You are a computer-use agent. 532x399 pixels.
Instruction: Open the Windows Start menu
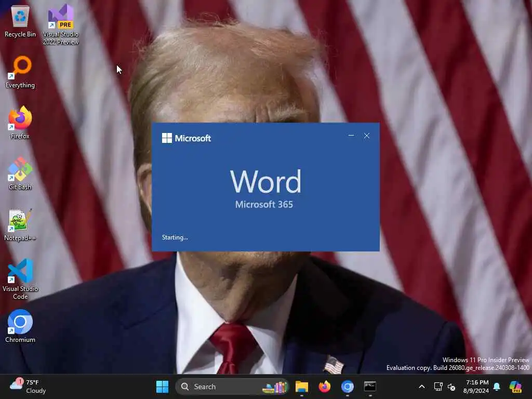point(162,387)
